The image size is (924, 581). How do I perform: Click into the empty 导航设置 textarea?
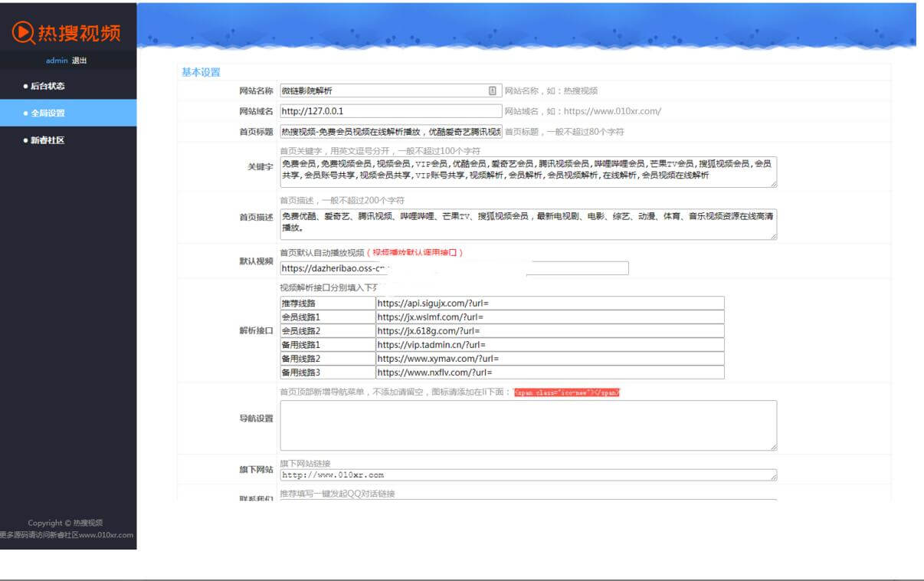[527, 425]
